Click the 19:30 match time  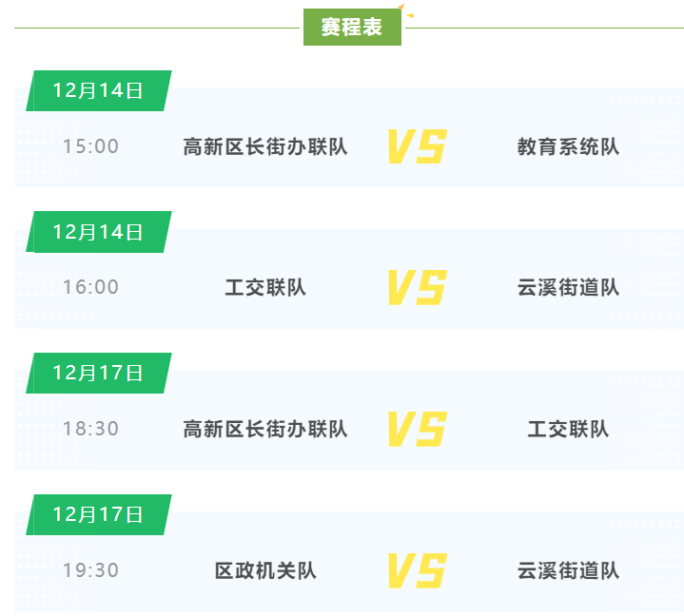[x=91, y=570]
